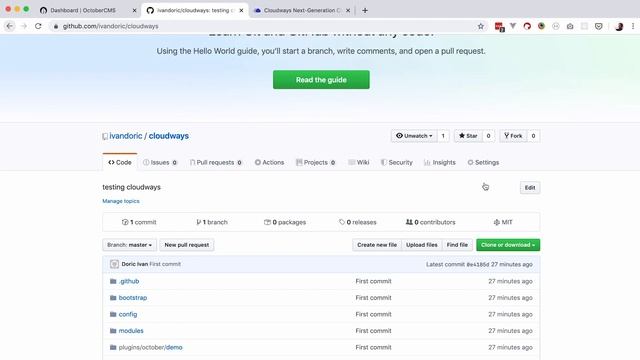The width and height of the screenshot is (640, 360).
Task: Click the shield pocket extension icon
Action: coord(598,26)
